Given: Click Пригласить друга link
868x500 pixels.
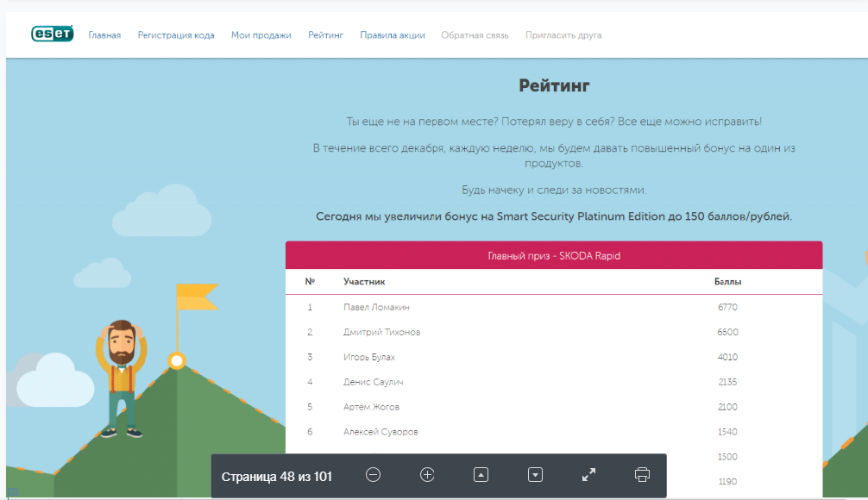Looking at the screenshot, I should pyautogui.click(x=563, y=35).
